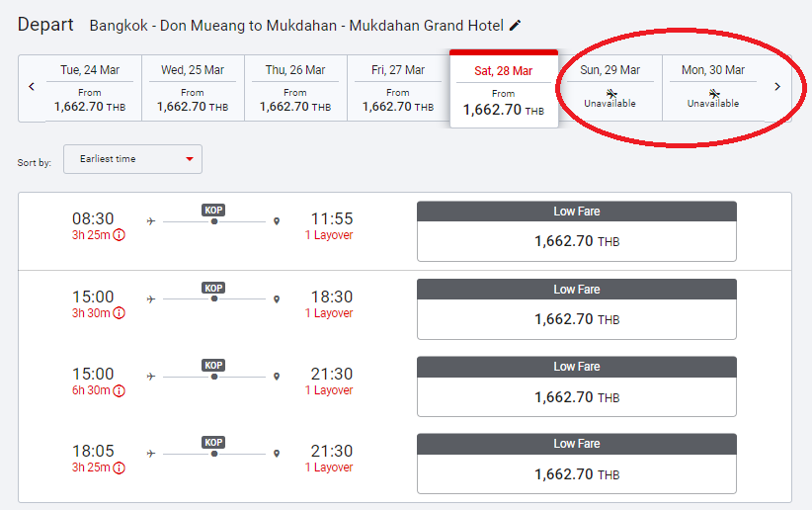This screenshot has width=812, height=510.
Task: Choose Low Fare for 15:00 to 18:30 flight
Action: 576,309
